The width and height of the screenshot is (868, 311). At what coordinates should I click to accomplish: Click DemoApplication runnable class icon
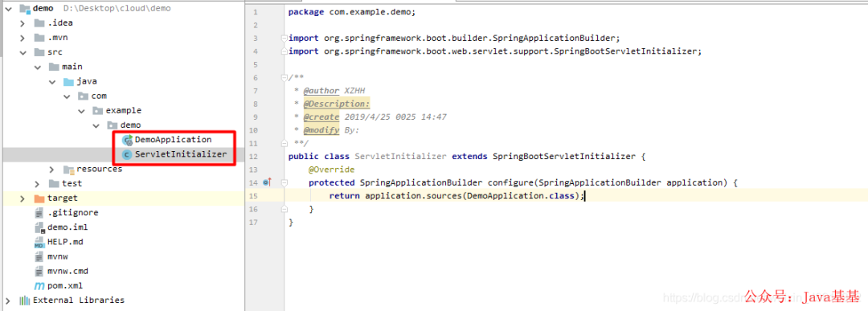(x=127, y=140)
